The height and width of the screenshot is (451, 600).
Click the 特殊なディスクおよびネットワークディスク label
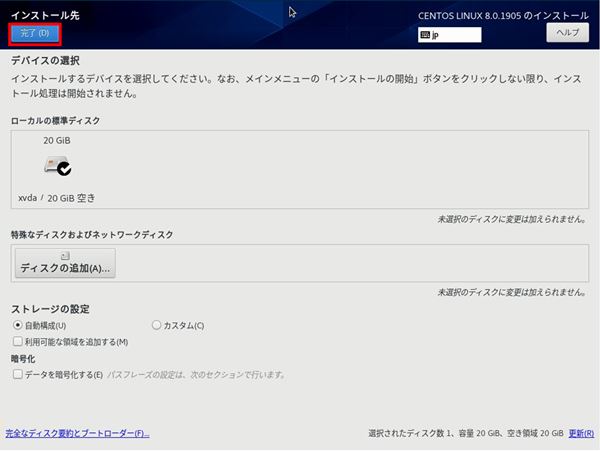click(92, 235)
